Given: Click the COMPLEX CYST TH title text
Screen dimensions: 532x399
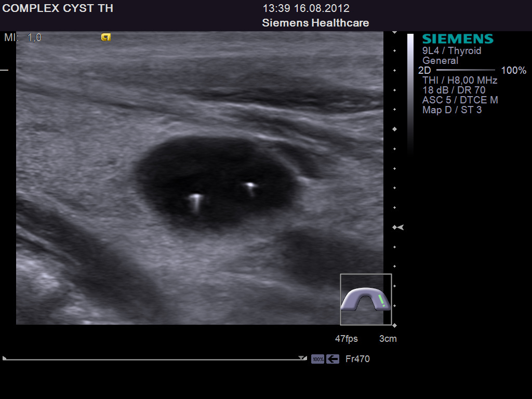Looking at the screenshot, I should point(58,8).
